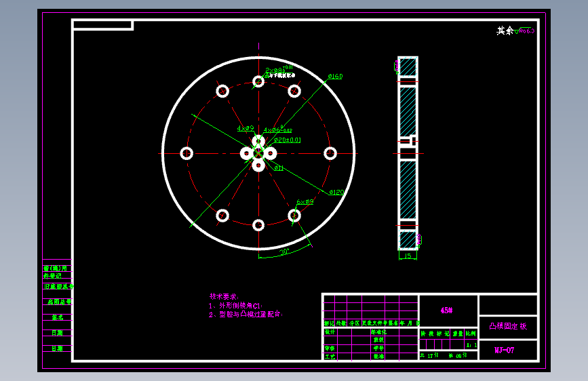Click the 签名 label in left margin
Viewport: 588px width, 381px height.
[x=58, y=317]
